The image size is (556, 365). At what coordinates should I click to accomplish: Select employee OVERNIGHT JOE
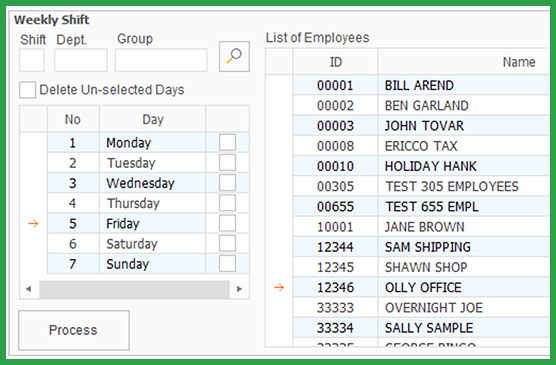coord(464,308)
